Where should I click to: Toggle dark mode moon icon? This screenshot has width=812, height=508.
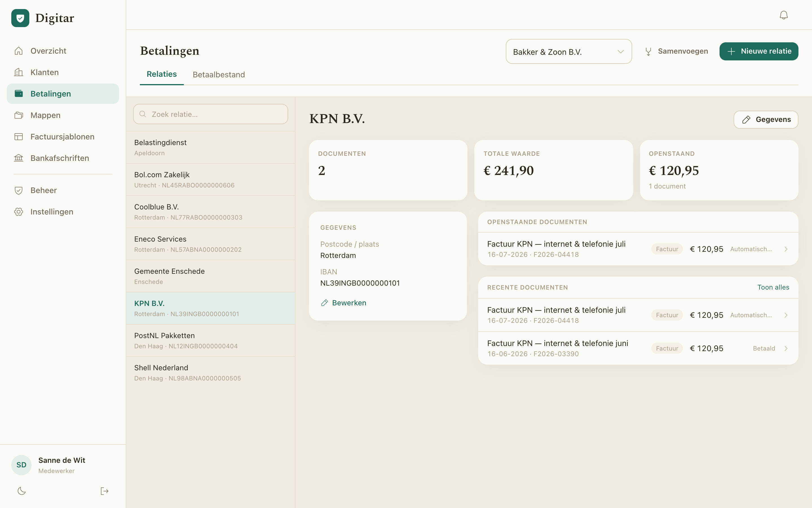click(x=21, y=491)
